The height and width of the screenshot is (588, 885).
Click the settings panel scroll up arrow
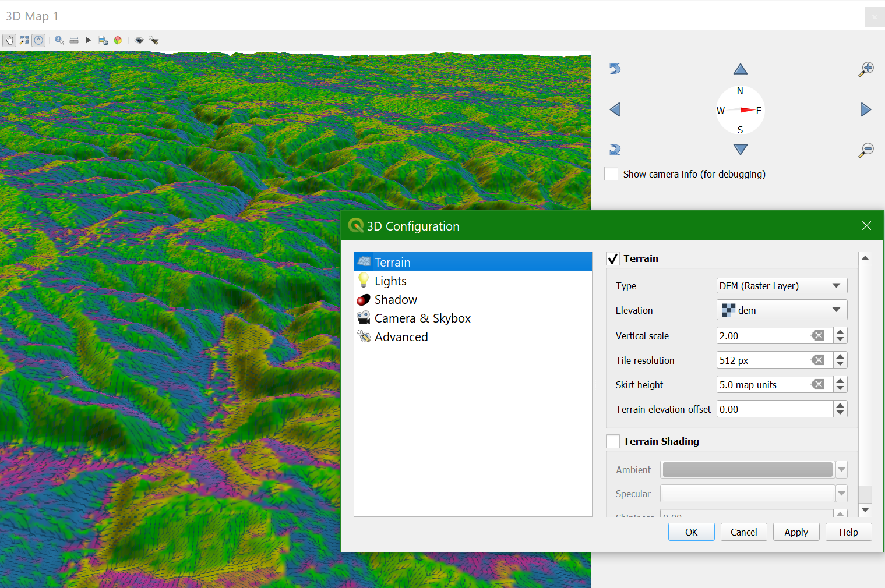coord(865,258)
